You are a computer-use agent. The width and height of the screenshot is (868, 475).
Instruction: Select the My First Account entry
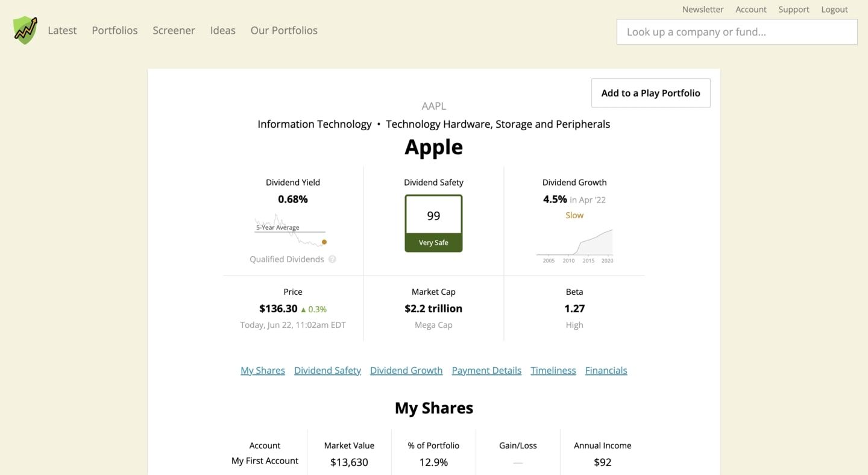[x=265, y=460]
